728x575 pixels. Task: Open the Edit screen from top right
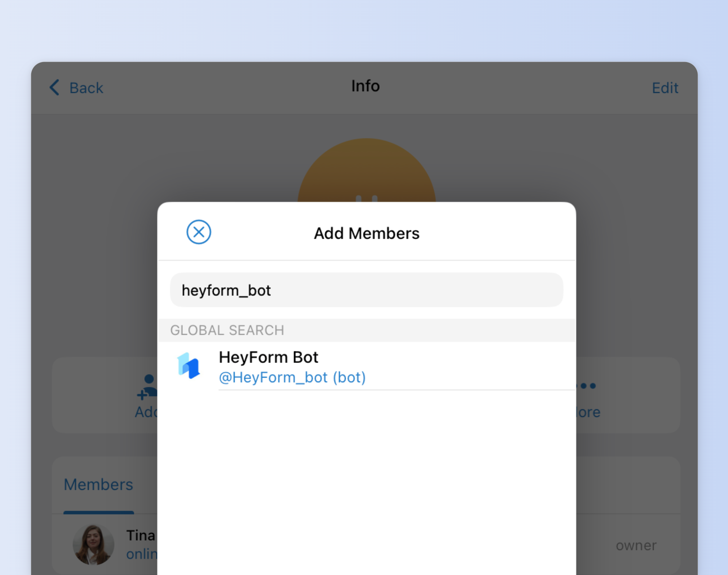coord(665,88)
